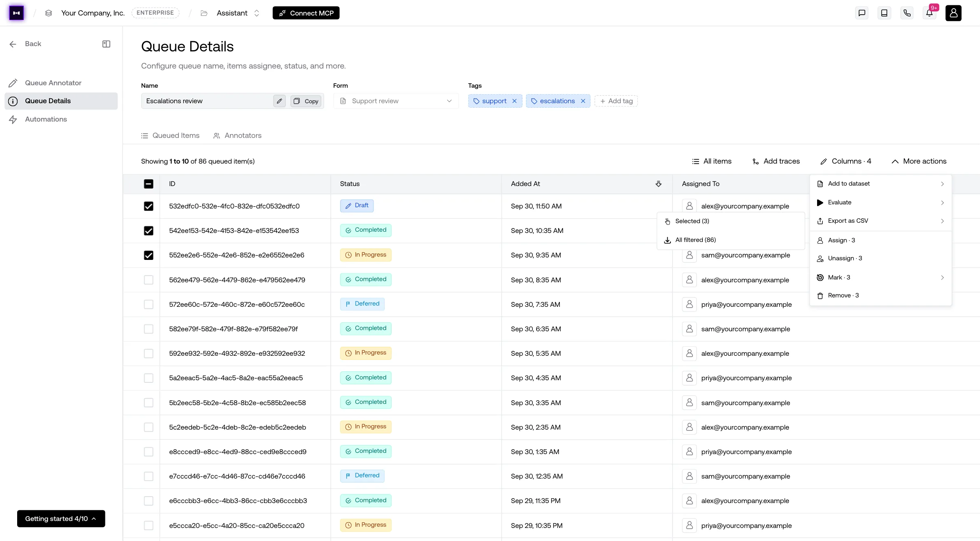Check the 572ee60c row checkbox
This screenshot has height=541, width=980.
tap(149, 304)
